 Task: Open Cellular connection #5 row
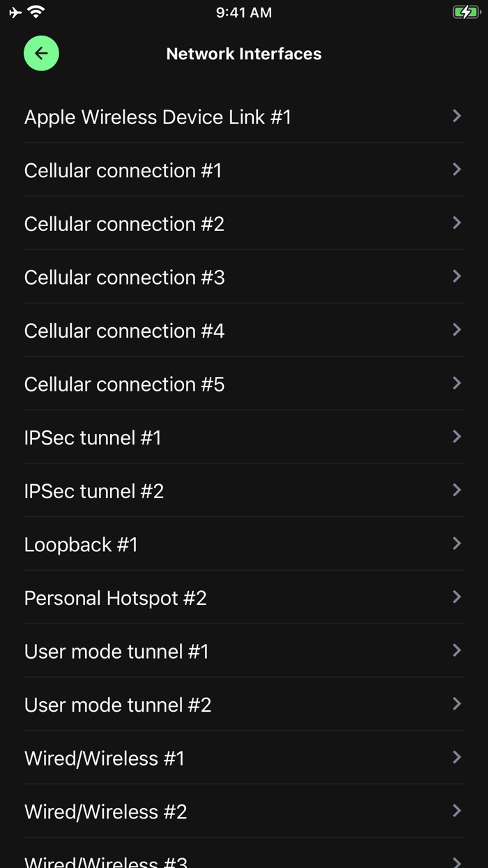click(124, 384)
